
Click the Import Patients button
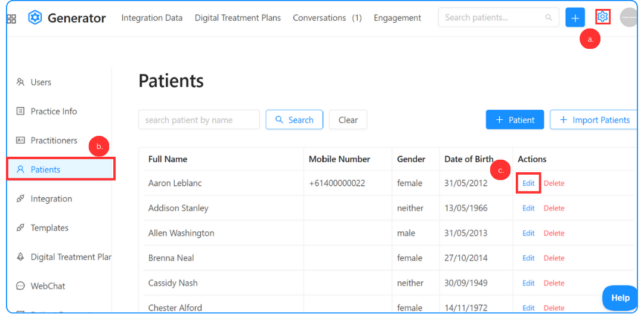pyautogui.click(x=594, y=120)
